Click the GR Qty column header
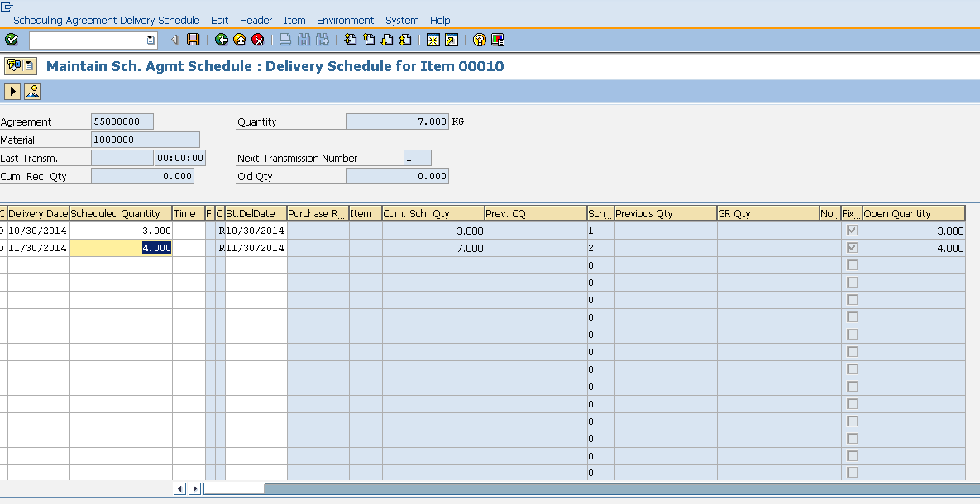The image size is (980, 504). (768, 214)
